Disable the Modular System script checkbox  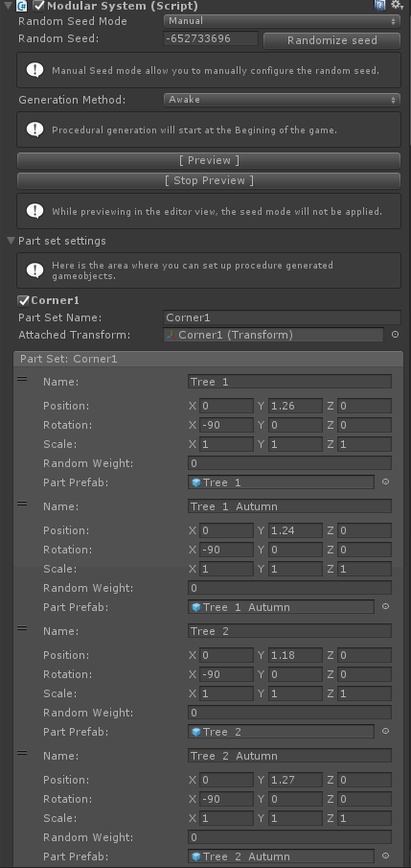click(x=38, y=6)
